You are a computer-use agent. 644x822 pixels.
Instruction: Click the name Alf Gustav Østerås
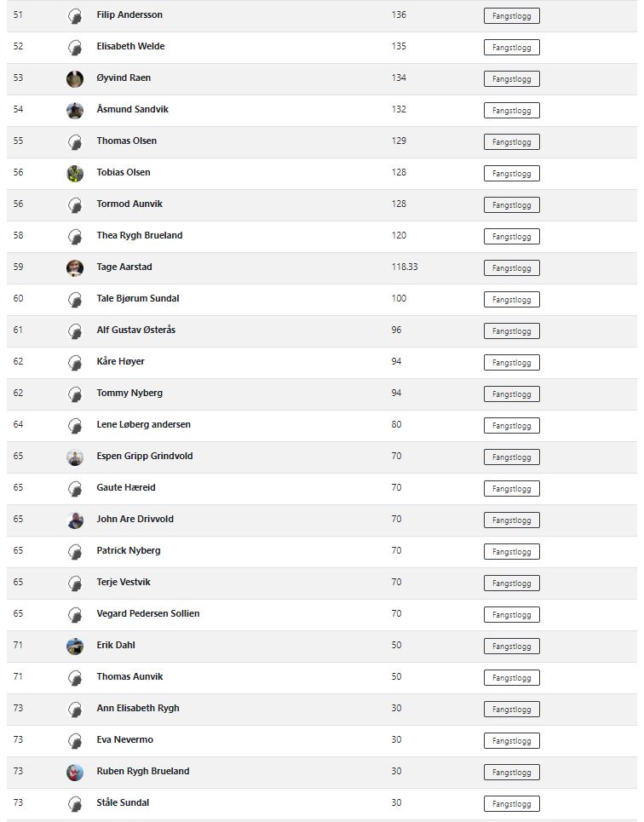[135, 330]
